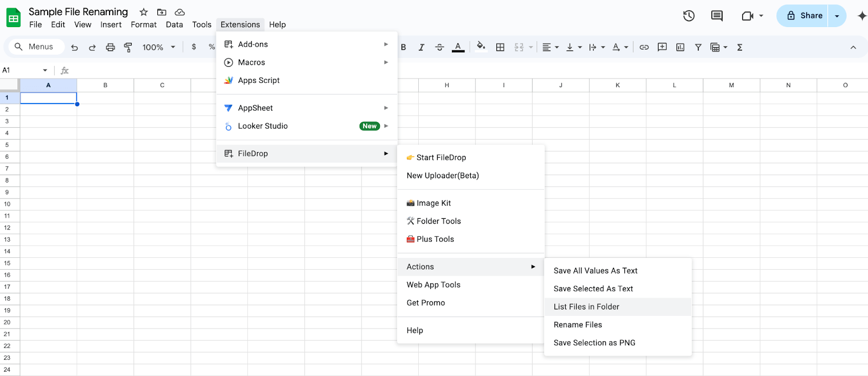The image size is (868, 376).
Task: Open filter views dropdown
Action: [725, 47]
